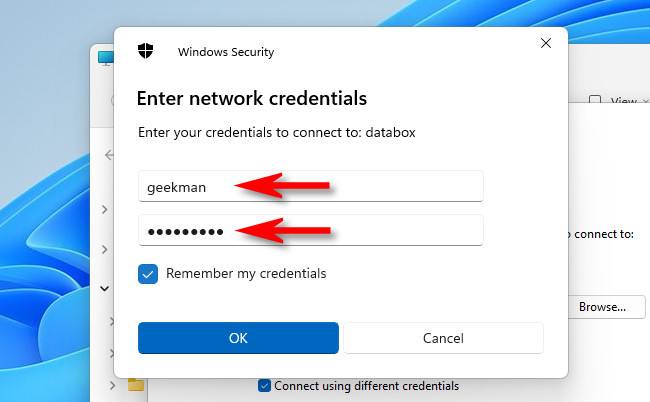Click the Windows Security shield icon

[146, 51]
